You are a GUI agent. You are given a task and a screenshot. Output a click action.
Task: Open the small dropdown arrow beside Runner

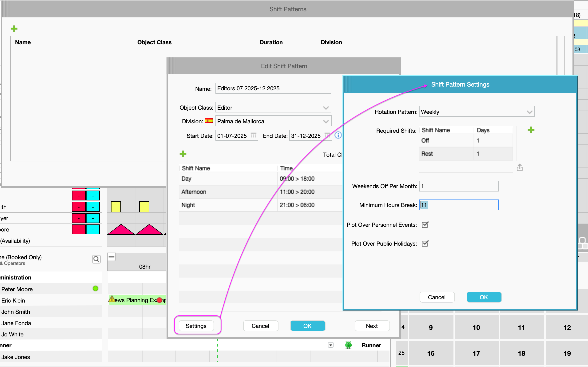click(330, 345)
